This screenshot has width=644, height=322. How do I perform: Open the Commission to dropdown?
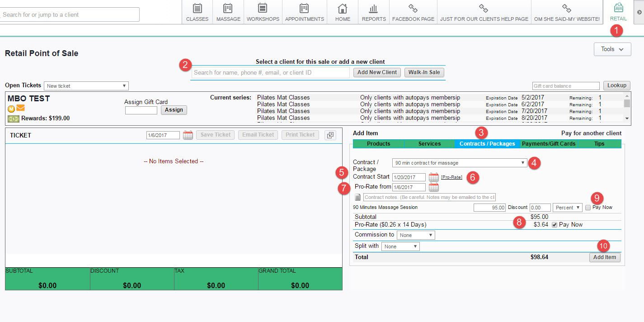[x=415, y=235]
